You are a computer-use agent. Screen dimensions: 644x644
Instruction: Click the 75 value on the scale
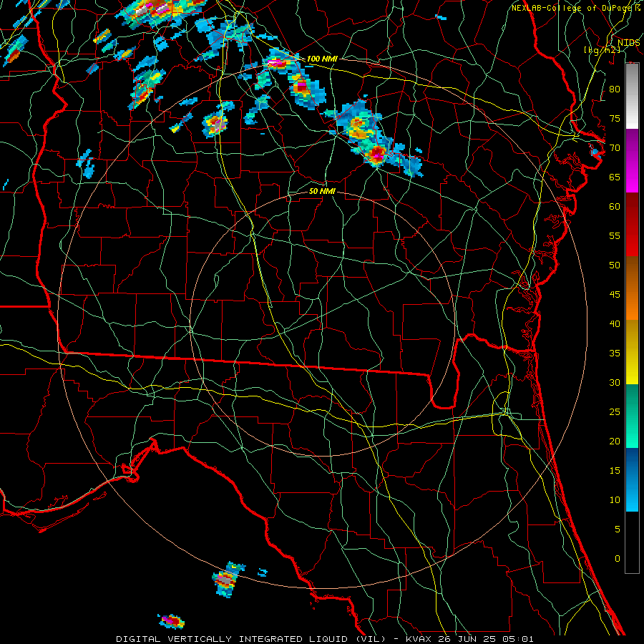point(615,118)
